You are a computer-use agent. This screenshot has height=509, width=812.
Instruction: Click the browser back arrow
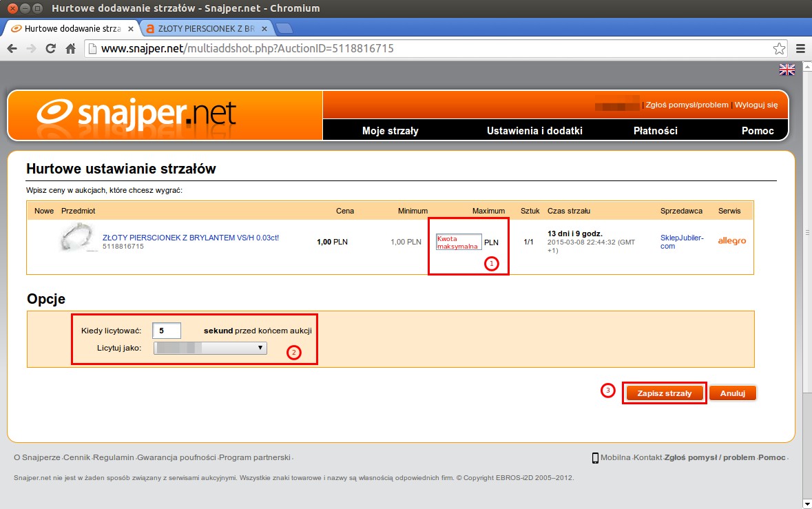(x=12, y=49)
